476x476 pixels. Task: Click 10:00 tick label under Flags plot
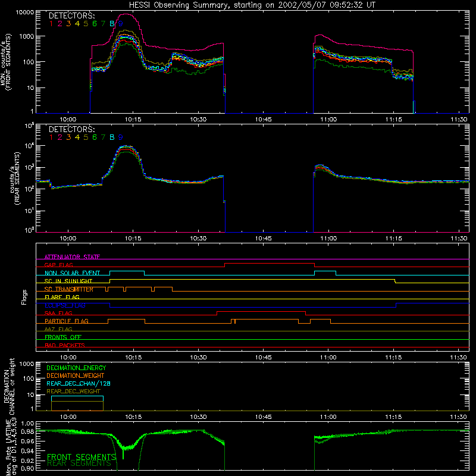(68, 358)
